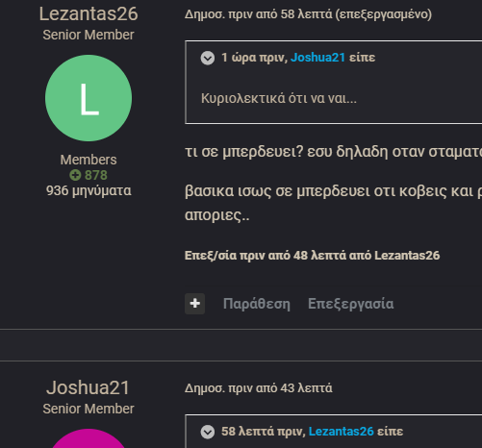482x448 pixels.
Task: Open Joshua21 profile username heading
Action: point(88,387)
